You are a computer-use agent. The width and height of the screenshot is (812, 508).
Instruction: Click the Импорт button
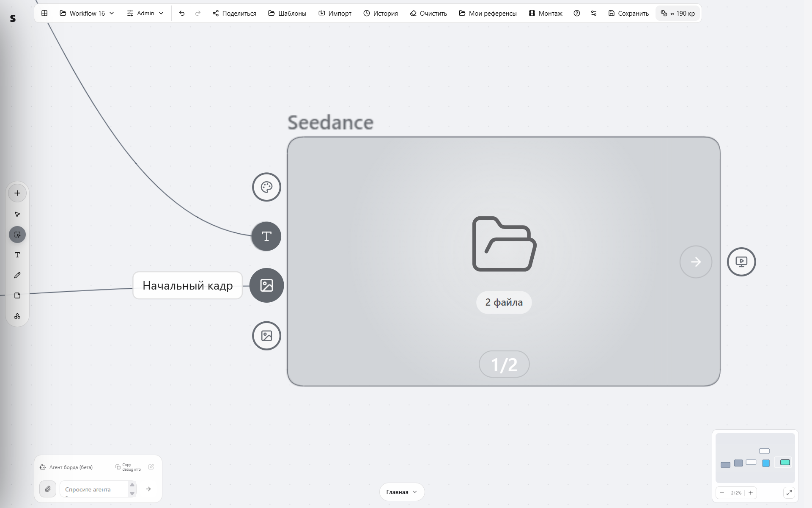pos(335,13)
